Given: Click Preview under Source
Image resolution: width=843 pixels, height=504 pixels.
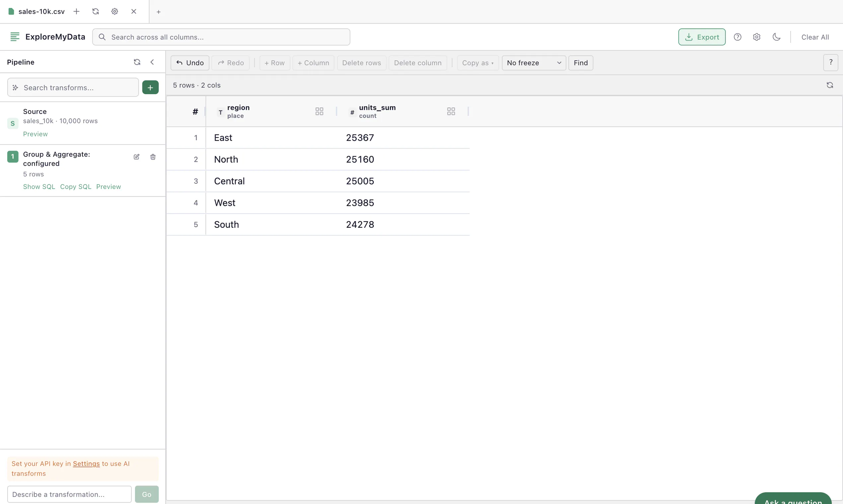Looking at the screenshot, I should (x=36, y=134).
